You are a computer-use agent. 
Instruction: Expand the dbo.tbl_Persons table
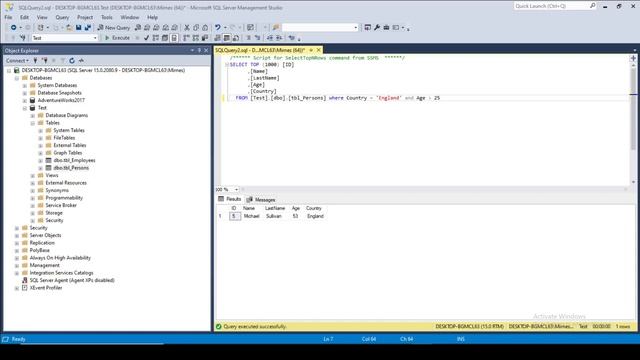pos(40,168)
